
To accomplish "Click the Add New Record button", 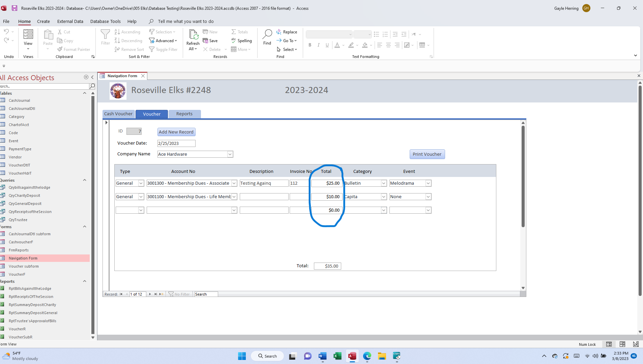I will (x=176, y=132).
